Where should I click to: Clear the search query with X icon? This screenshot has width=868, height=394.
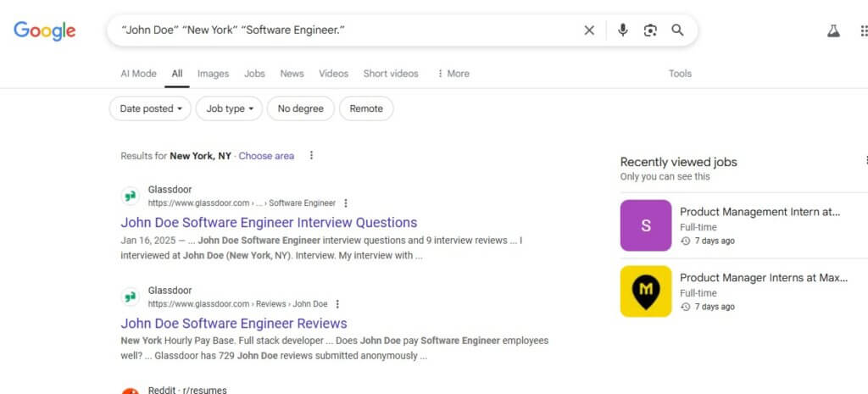589,31
